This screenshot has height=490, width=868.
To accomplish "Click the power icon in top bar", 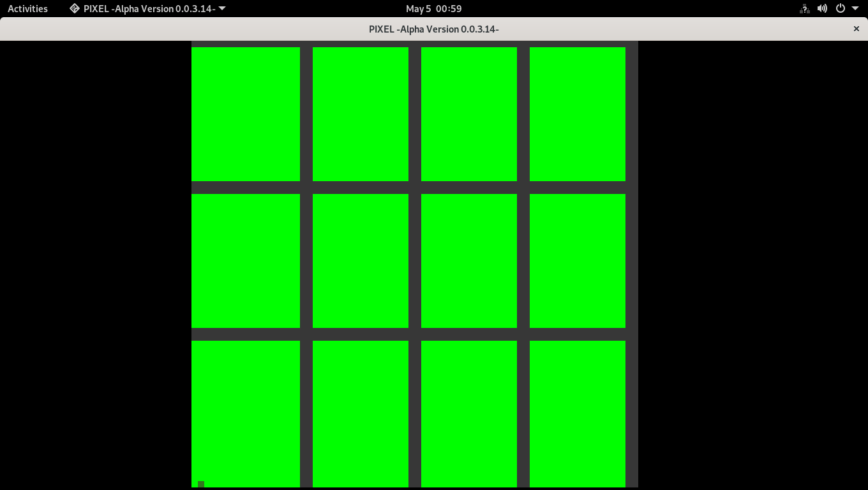I will (841, 8).
